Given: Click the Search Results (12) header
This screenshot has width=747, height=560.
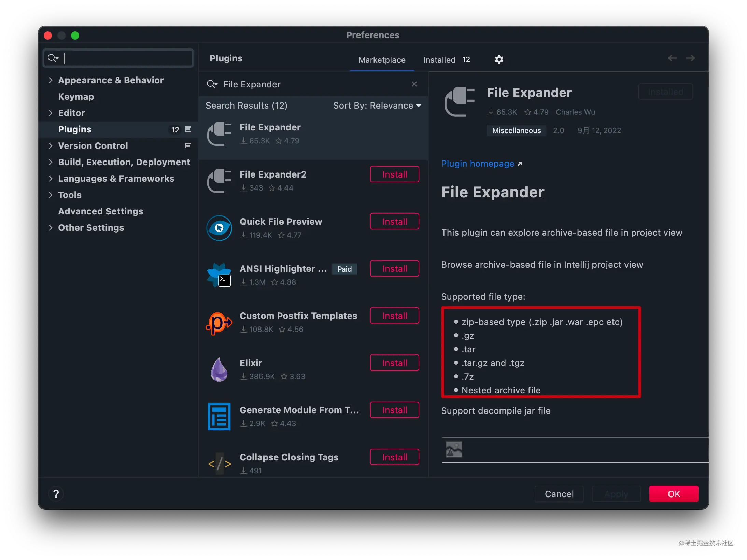Looking at the screenshot, I should pos(246,106).
